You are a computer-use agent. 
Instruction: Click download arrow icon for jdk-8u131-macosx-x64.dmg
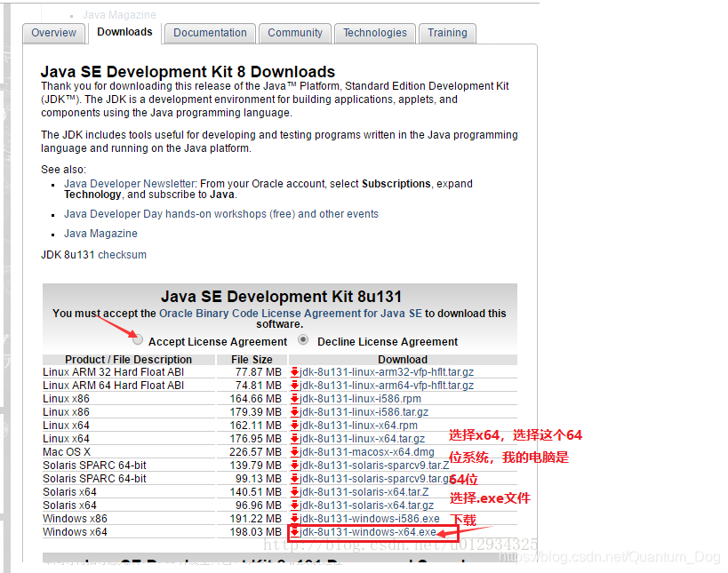coord(294,452)
